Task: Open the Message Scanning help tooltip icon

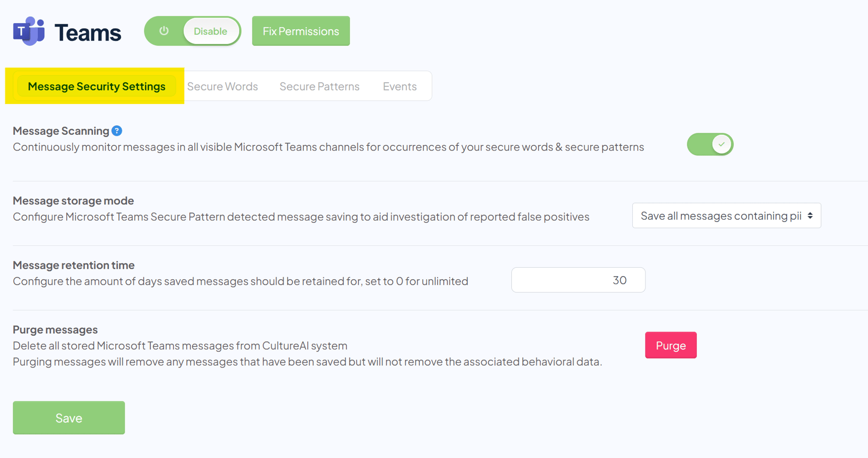Action: click(x=117, y=131)
